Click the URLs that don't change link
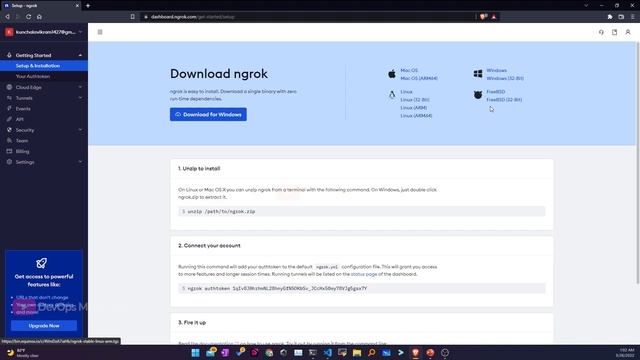Image resolution: width=640 pixels, height=360 pixels. tap(42, 298)
